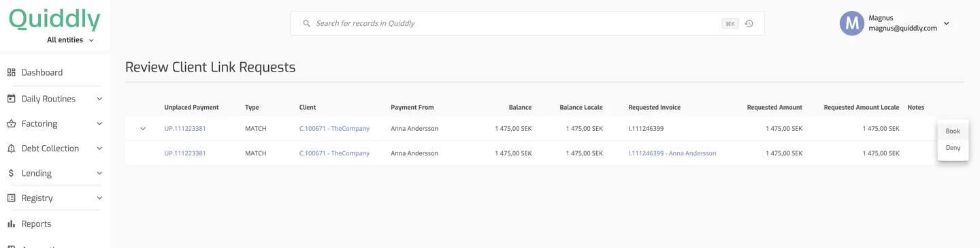Open the search history clock icon
The height and width of the screenshot is (248, 980).
coord(749,23)
